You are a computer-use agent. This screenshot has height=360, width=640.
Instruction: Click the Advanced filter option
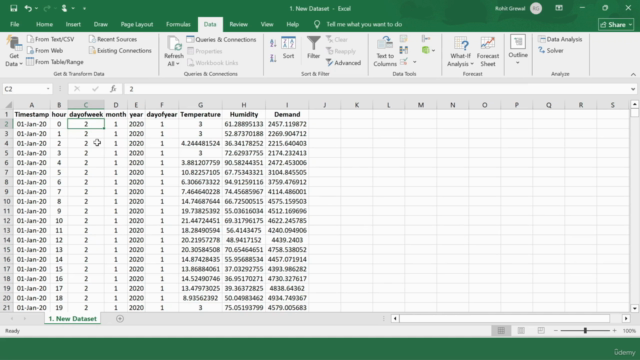[x=343, y=63]
